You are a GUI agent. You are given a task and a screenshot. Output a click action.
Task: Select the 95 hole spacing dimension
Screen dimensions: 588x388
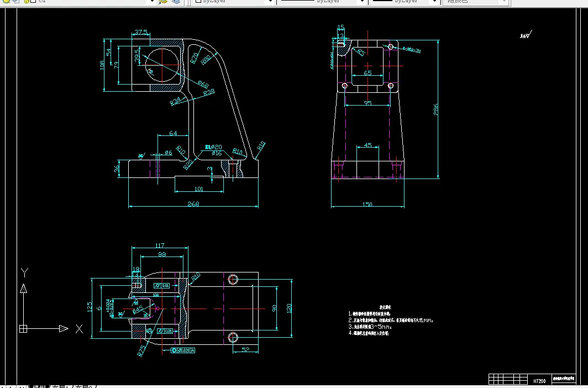pos(368,103)
